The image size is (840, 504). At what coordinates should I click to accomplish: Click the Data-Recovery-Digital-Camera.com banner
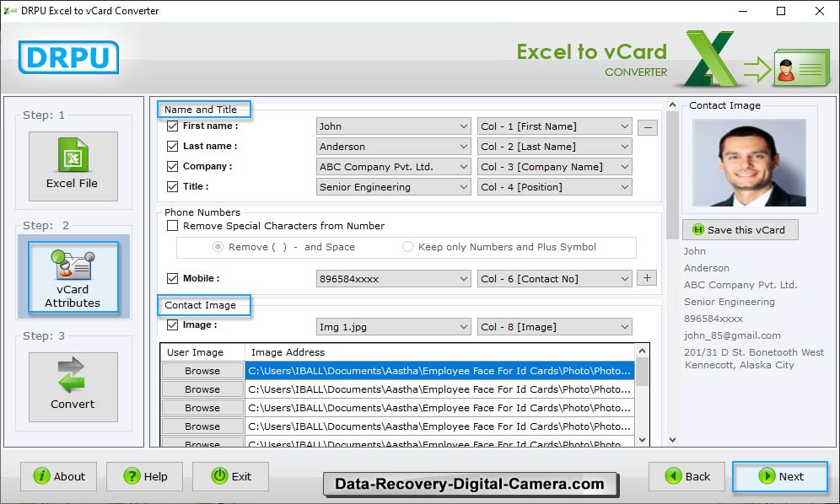point(470,484)
